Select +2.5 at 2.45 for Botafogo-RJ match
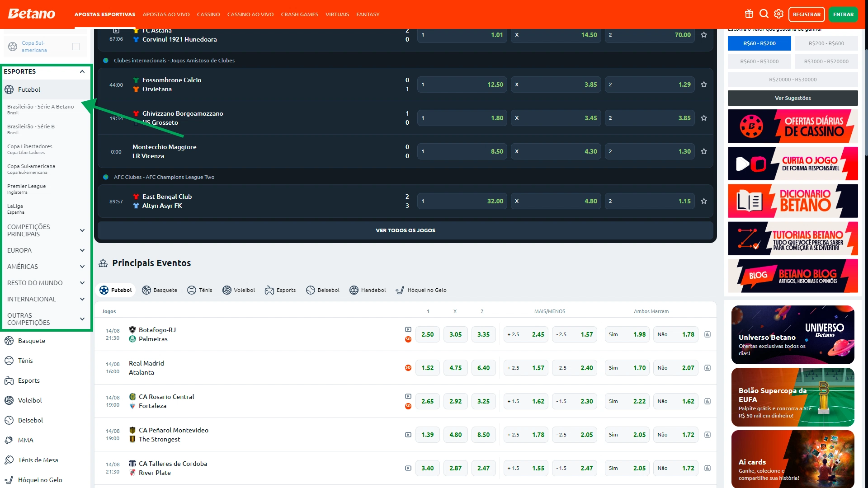 526,334
